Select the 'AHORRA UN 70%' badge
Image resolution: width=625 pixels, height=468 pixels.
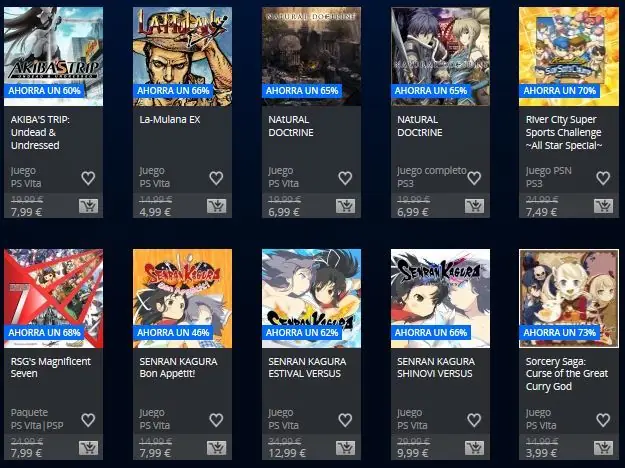pyautogui.click(x=559, y=91)
